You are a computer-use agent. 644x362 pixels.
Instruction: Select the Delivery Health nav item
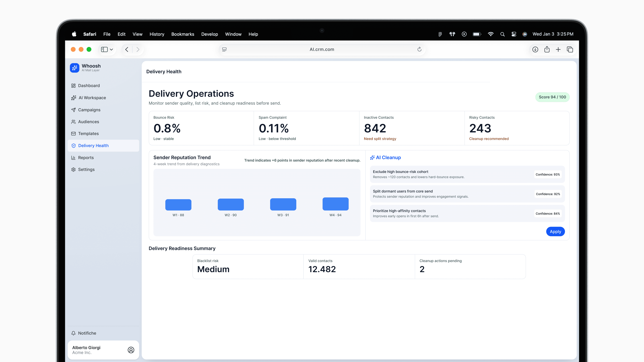tap(103, 146)
